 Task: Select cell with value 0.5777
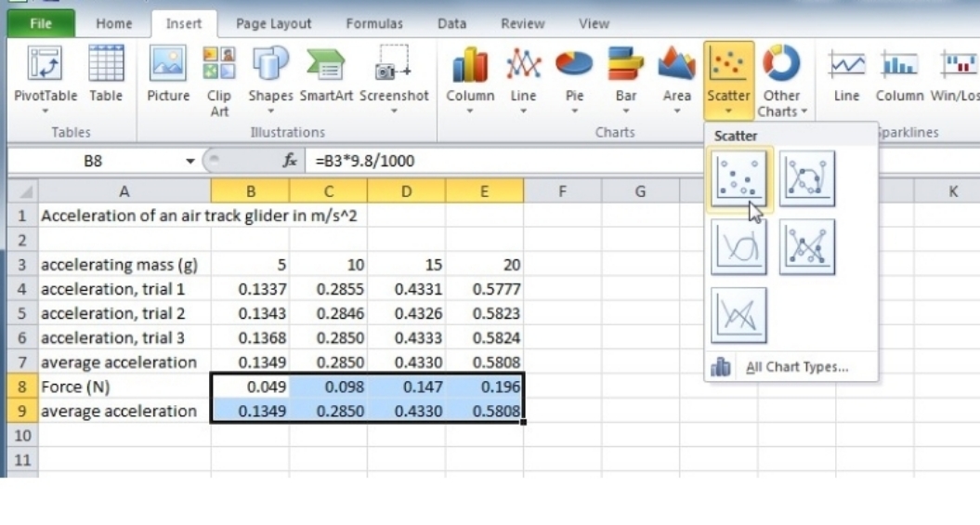pyautogui.click(x=485, y=289)
